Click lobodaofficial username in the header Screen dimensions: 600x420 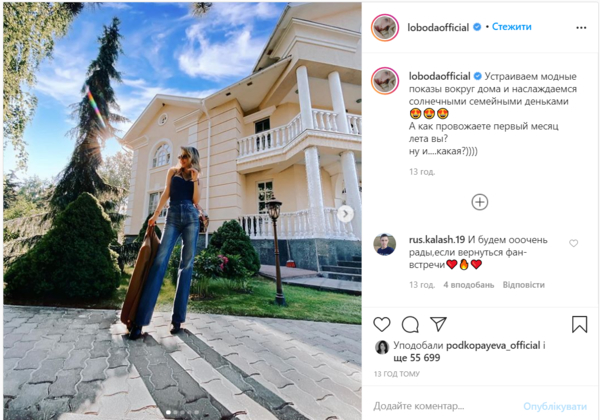(438, 28)
